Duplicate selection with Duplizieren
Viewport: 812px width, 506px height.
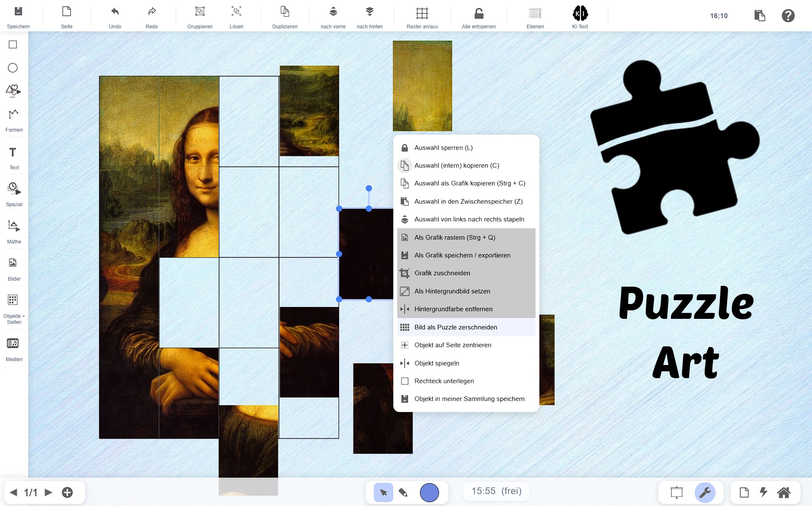(x=285, y=12)
